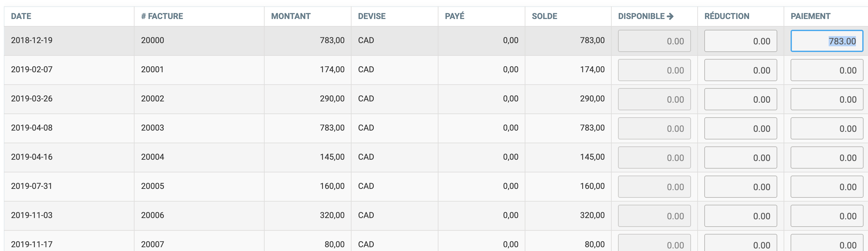
Task: Click the Réduction field for invoice 20004
Action: (x=740, y=158)
